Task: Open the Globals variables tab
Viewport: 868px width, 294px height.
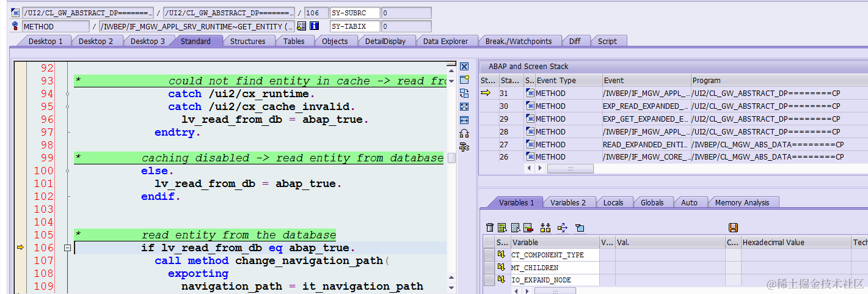Action: (x=652, y=202)
